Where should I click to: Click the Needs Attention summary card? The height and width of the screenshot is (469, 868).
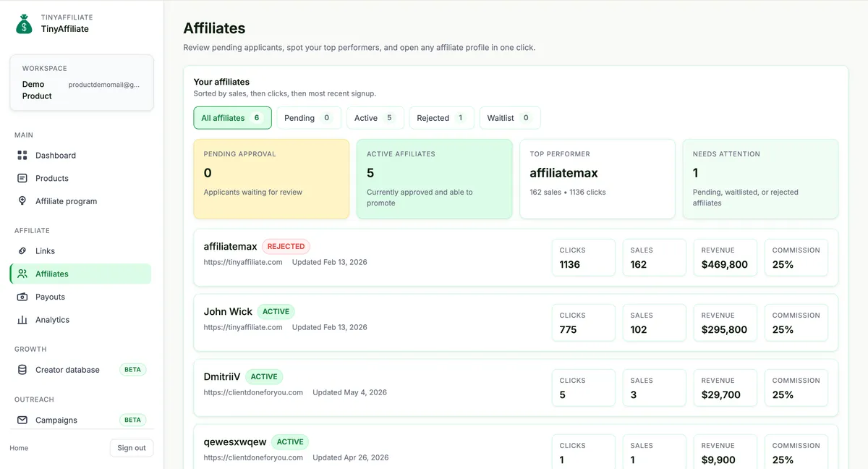[x=760, y=179]
